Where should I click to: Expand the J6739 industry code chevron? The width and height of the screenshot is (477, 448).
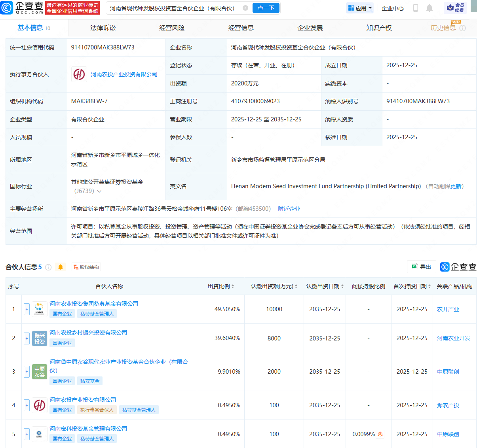point(99,191)
